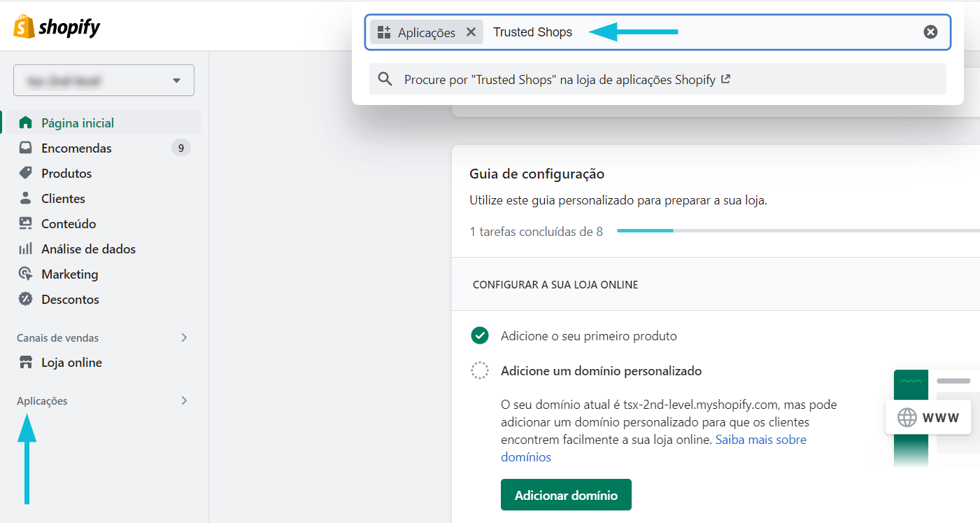
Task: Expand the Canais de vendas chevron
Action: pos(184,337)
